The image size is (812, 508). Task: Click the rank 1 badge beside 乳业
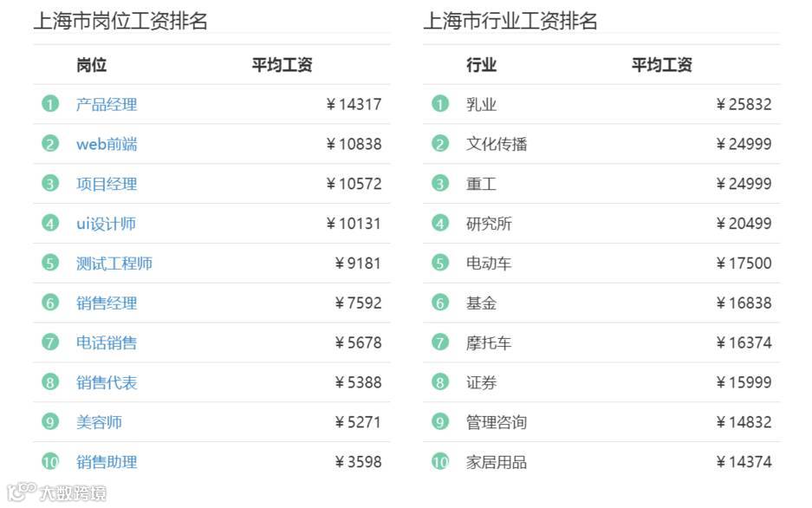440,104
